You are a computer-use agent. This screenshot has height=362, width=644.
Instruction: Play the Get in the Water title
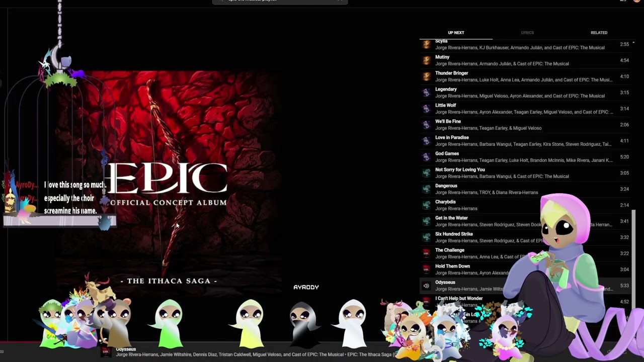451,218
